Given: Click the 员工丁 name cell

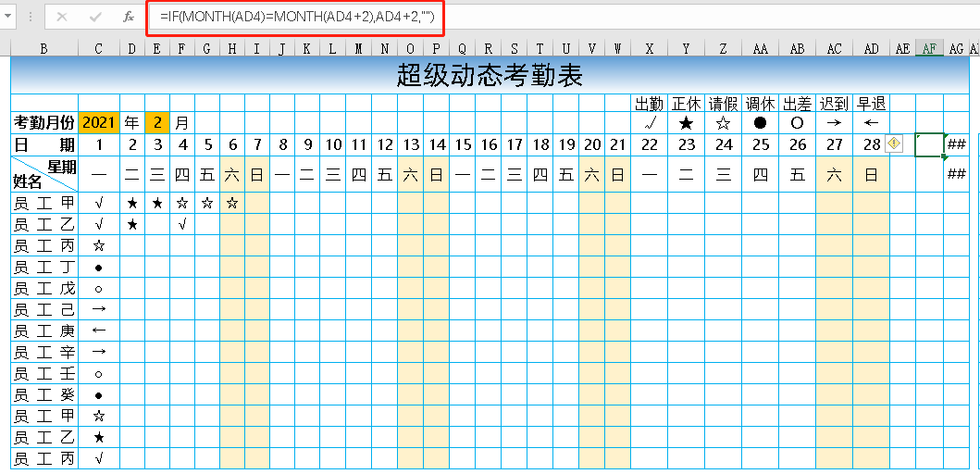Looking at the screenshot, I should point(44,267).
